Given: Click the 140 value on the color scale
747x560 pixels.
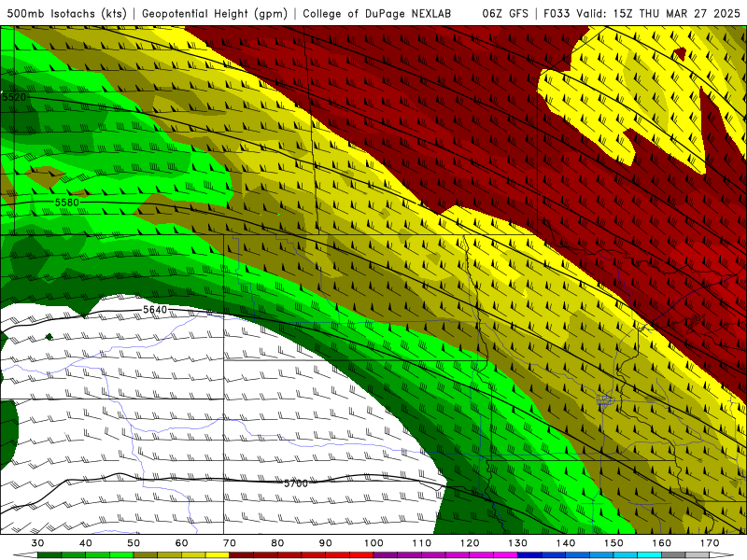Looking at the screenshot, I should (566, 543).
